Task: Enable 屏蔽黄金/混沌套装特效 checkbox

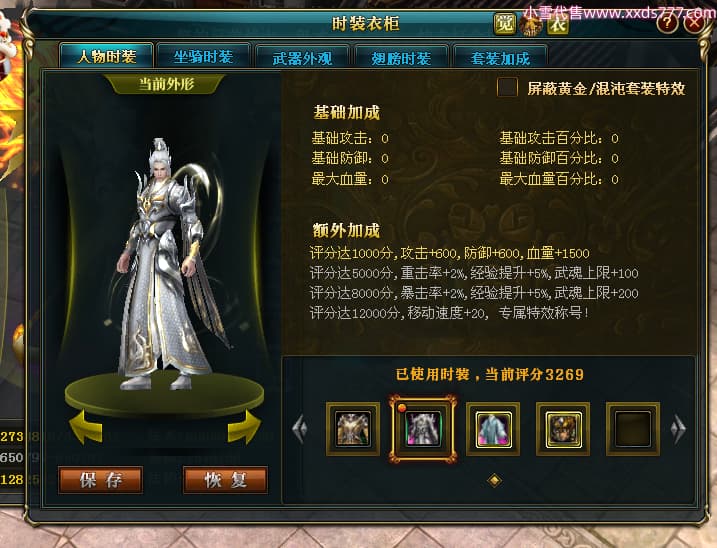Action: point(507,87)
